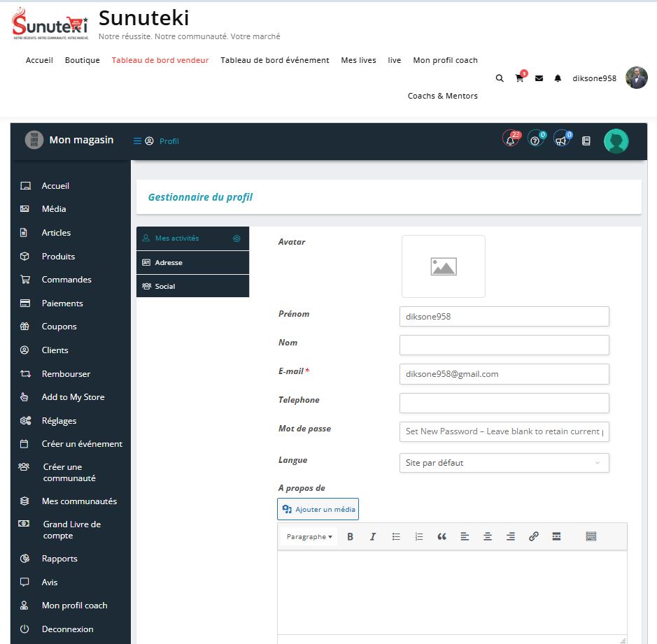Open the Paragraphe style dropdown
Viewport: 657px width, 644px height.
(308, 536)
